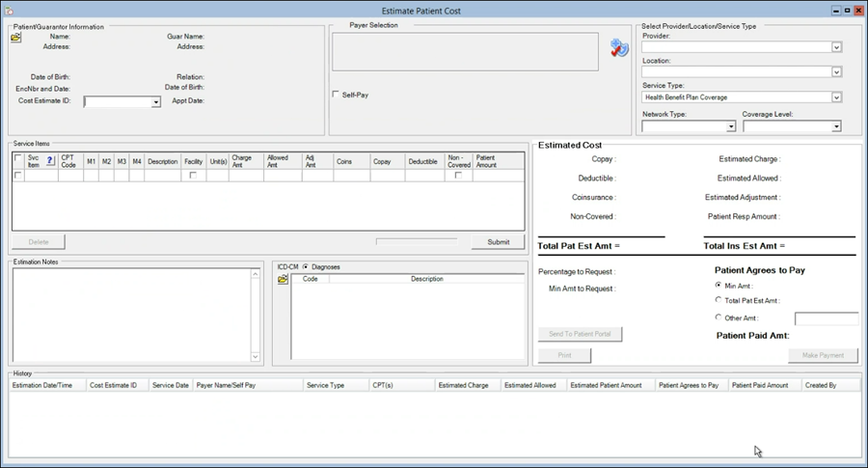Viewport: 868px width, 468px height.
Task: Click the Deductible column header
Action: 424,161
